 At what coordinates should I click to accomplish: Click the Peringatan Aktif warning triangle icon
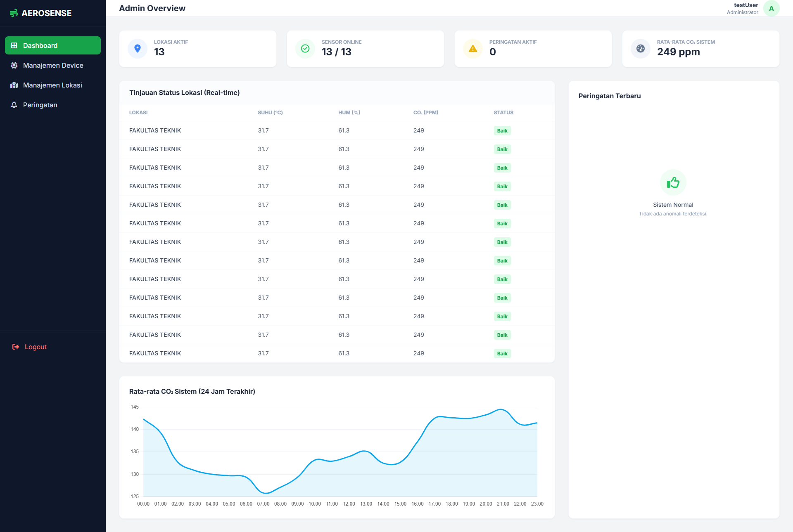tap(473, 49)
